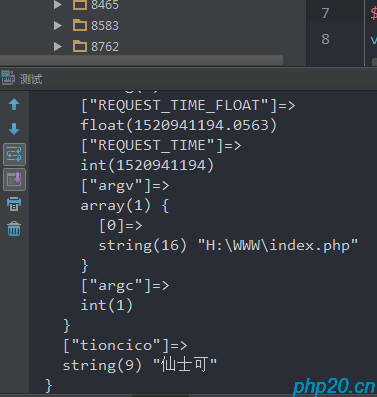Expand the 8583 folder arrow

pos(58,26)
